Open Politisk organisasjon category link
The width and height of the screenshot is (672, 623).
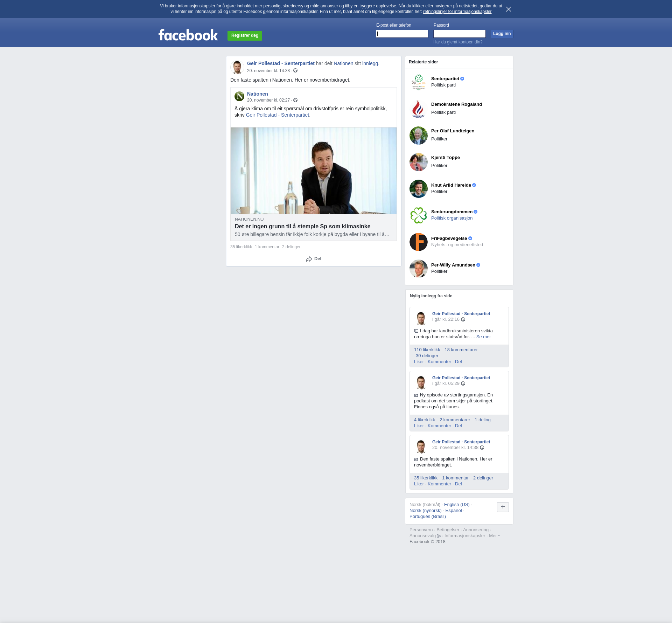pyautogui.click(x=452, y=218)
